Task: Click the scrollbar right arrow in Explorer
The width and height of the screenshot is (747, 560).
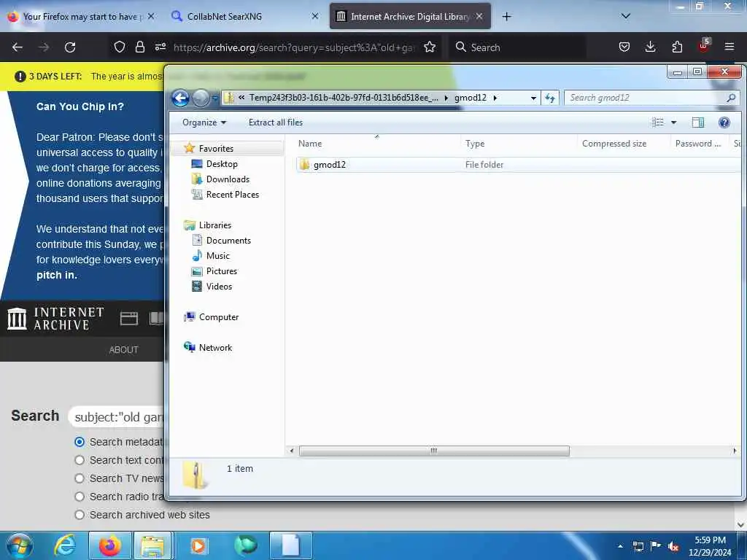Action: 735,451
